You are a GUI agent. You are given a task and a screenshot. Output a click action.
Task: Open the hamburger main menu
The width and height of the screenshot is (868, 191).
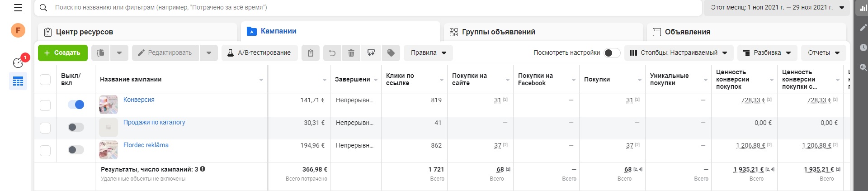pyautogui.click(x=18, y=8)
